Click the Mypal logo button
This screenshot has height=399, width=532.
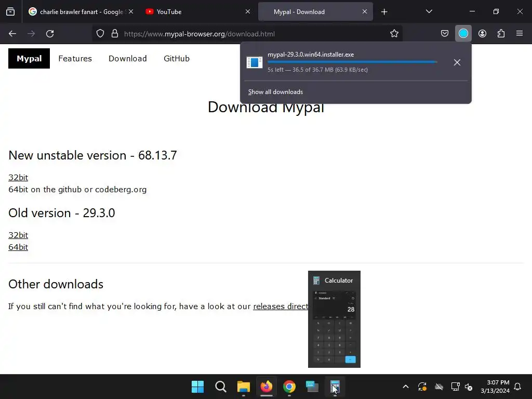pos(29,58)
